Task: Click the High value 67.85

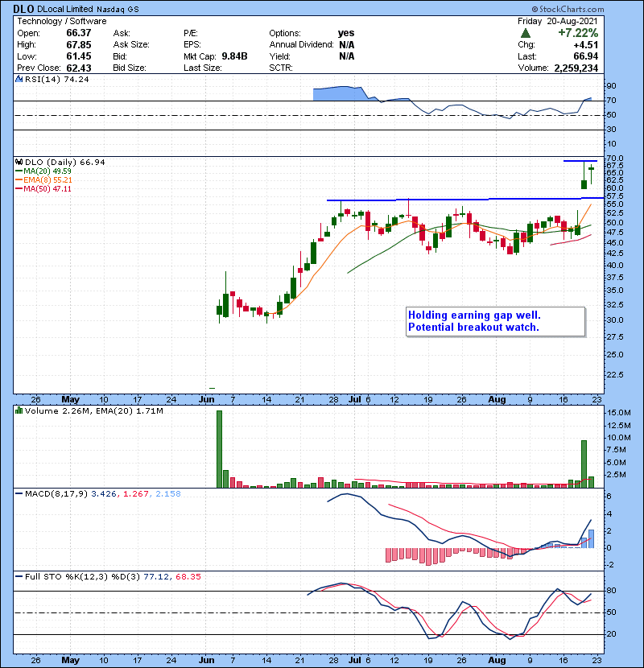Action: (x=79, y=45)
